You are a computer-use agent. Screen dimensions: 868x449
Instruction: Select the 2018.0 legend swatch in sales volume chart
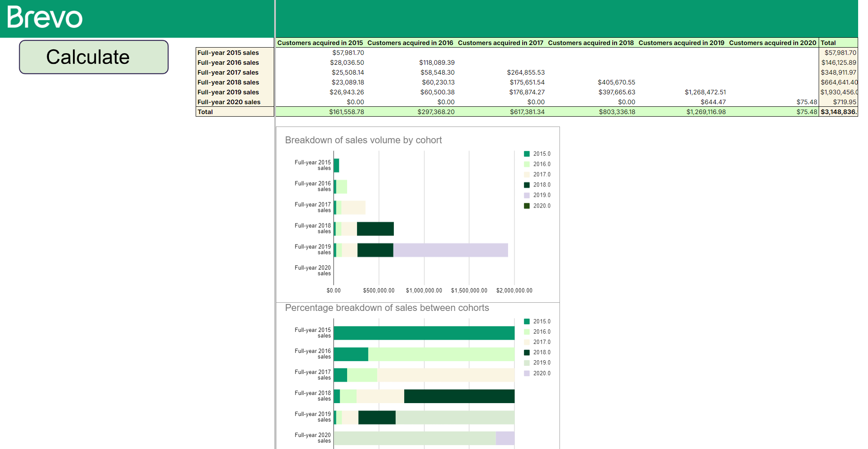coord(527,185)
